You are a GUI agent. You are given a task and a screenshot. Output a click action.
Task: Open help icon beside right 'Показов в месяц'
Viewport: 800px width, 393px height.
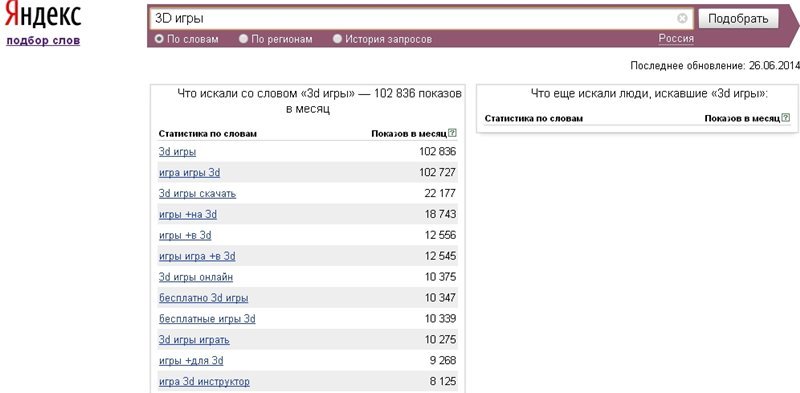click(786, 118)
